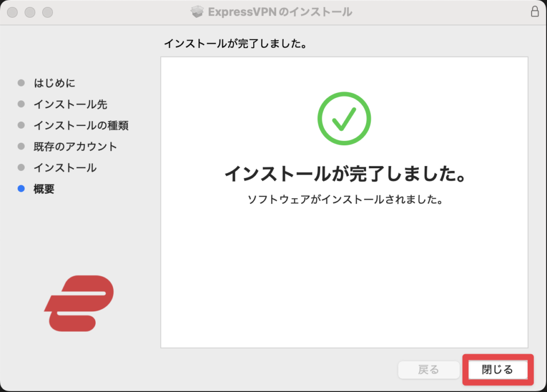Click the green checkmark success icon
Screen dimensions: 547x392
(x=343, y=118)
